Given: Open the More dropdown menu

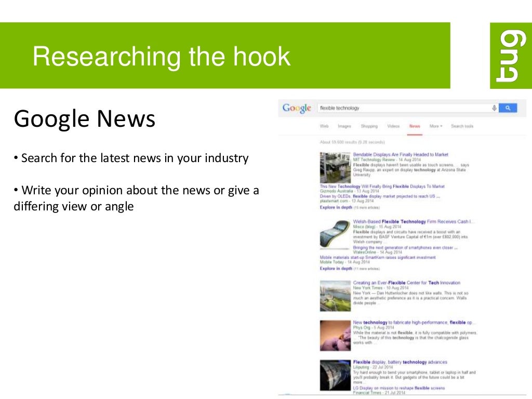Looking at the screenshot, I should (436, 126).
